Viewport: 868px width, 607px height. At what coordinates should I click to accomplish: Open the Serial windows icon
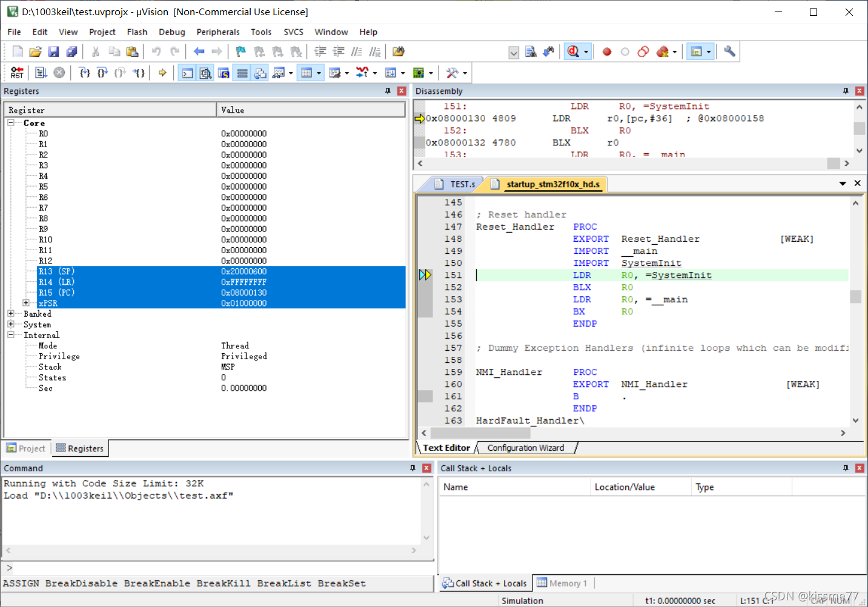[x=334, y=73]
